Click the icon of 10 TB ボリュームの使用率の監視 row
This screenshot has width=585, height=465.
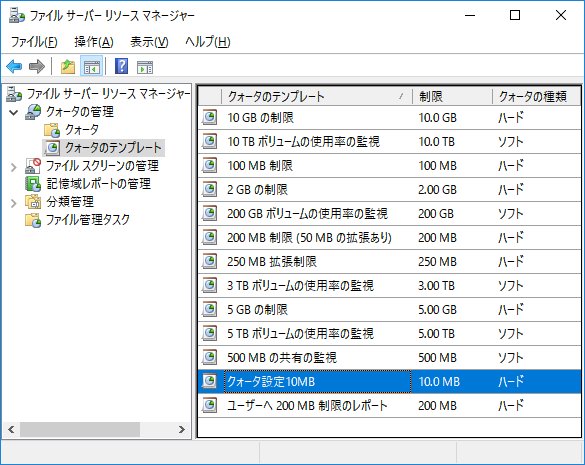(x=209, y=141)
